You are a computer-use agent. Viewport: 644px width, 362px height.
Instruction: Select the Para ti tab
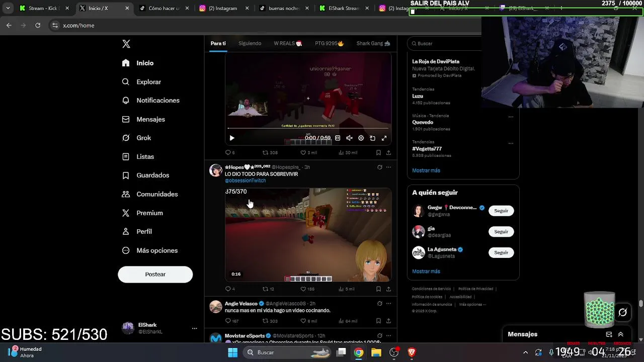(x=218, y=43)
